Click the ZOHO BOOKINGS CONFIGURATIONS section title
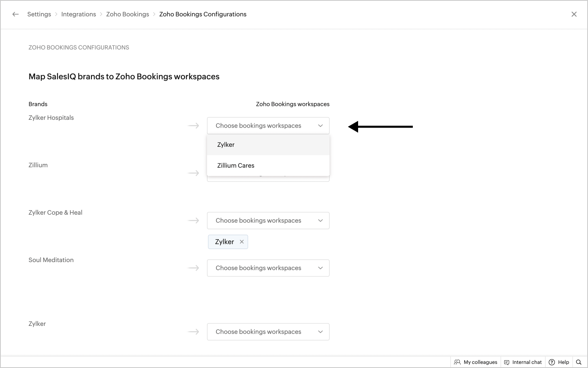The width and height of the screenshot is (588, 368). (79, 47)
